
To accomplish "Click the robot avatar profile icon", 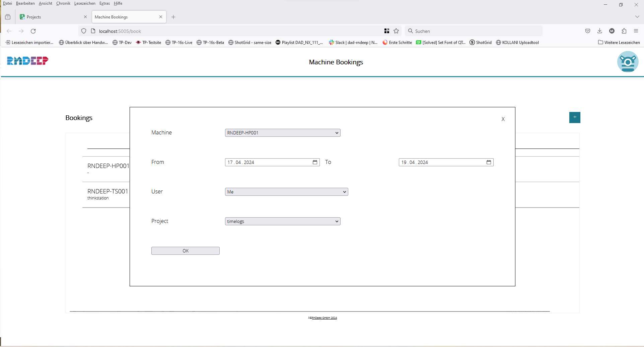I will pos(628,62).
